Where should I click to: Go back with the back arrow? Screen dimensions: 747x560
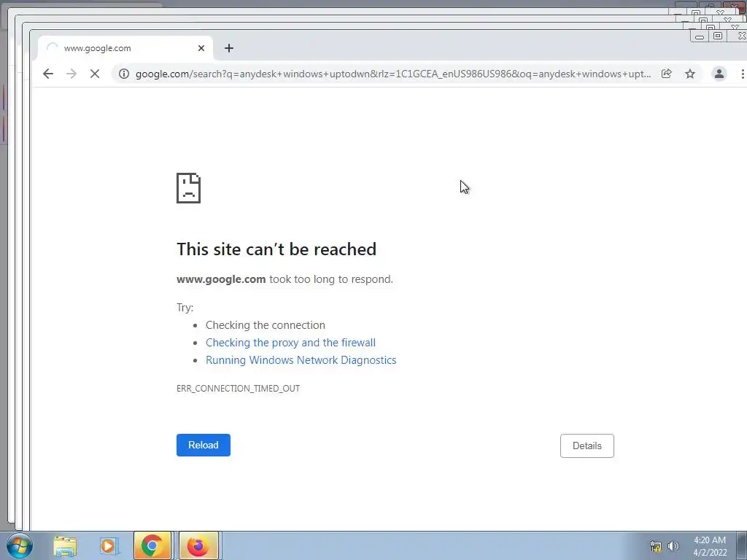[x=48, y=74]
